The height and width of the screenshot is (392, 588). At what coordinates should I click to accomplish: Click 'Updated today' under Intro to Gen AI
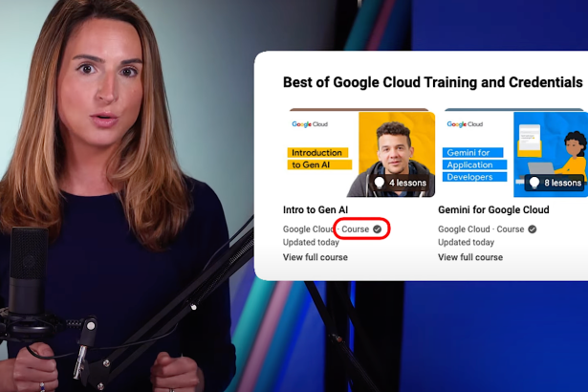(311, 242)
